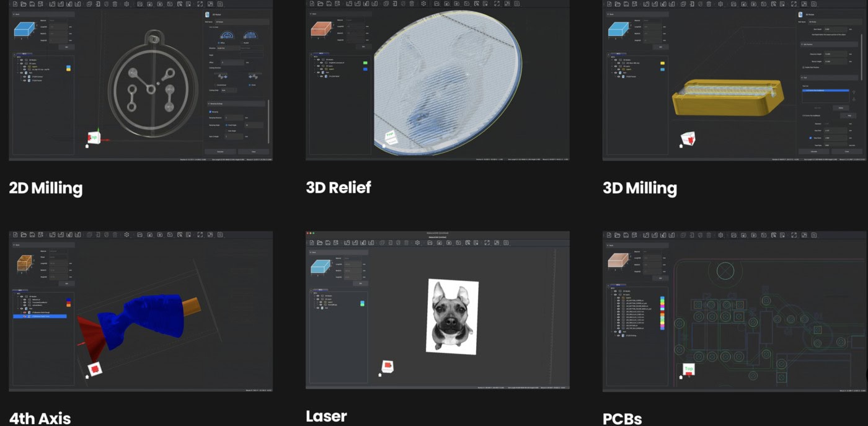Open the Cutting Order dropdown in 2D Pocket
Image resolution: width=868 pixels, height=426 pixels.
(228, 90)
